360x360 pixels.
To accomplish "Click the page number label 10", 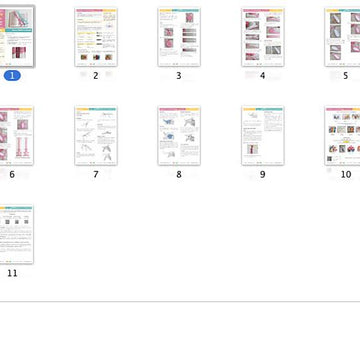I will pos(346,174).
